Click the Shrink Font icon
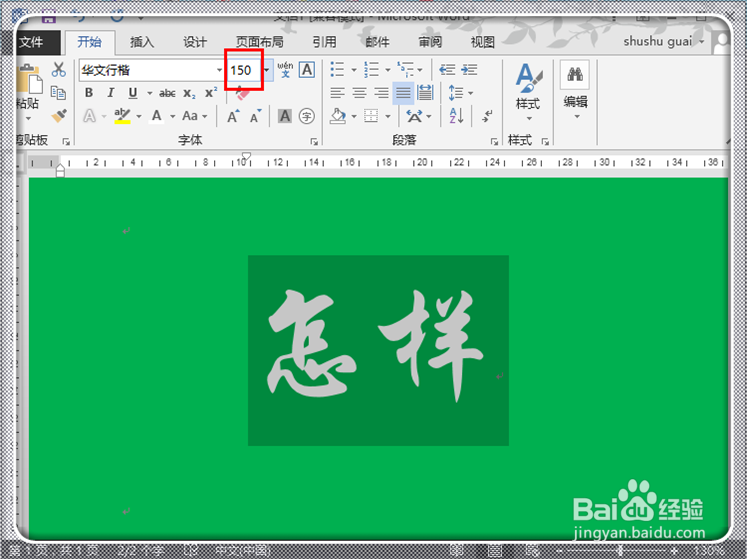Image resolution: width=747 pixels, height=559 pixels. pos(256,116)
